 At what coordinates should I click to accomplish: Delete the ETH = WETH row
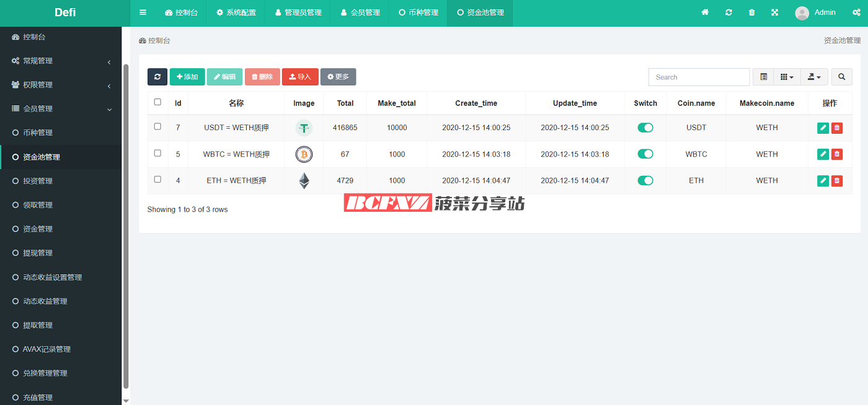[837, 181]
